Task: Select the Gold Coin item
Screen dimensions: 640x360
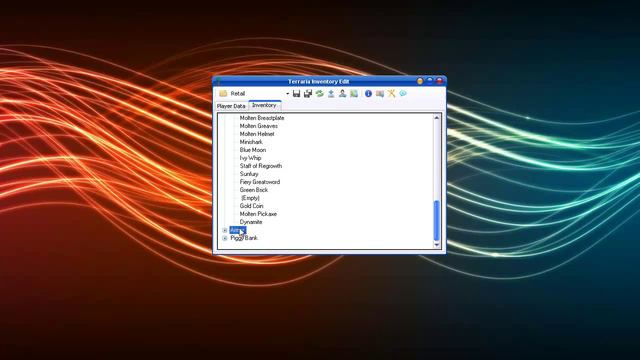Action: click(x=251, y=206)
